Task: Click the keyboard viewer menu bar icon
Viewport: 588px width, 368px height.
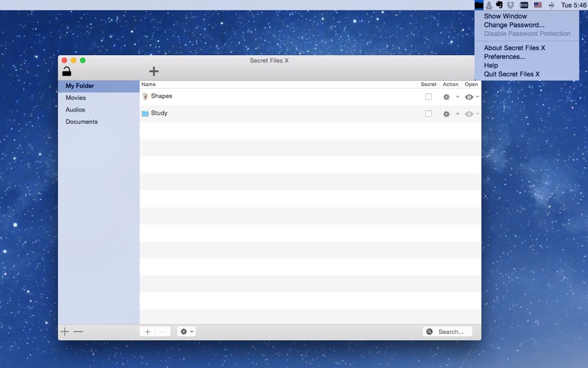Action: coord(524,5)
